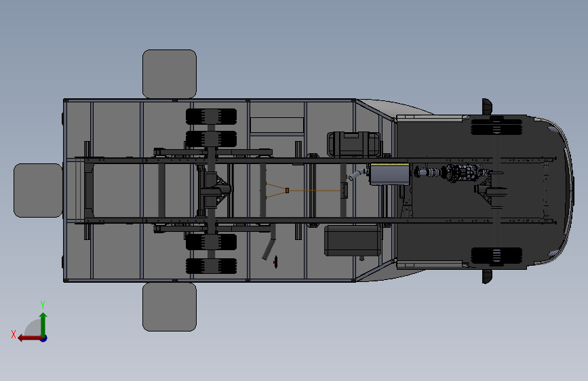The width and height of the screenshot is (588, 381).
Task: Select the grey outrigger pad above the body
Action: (x=170, y=74)
